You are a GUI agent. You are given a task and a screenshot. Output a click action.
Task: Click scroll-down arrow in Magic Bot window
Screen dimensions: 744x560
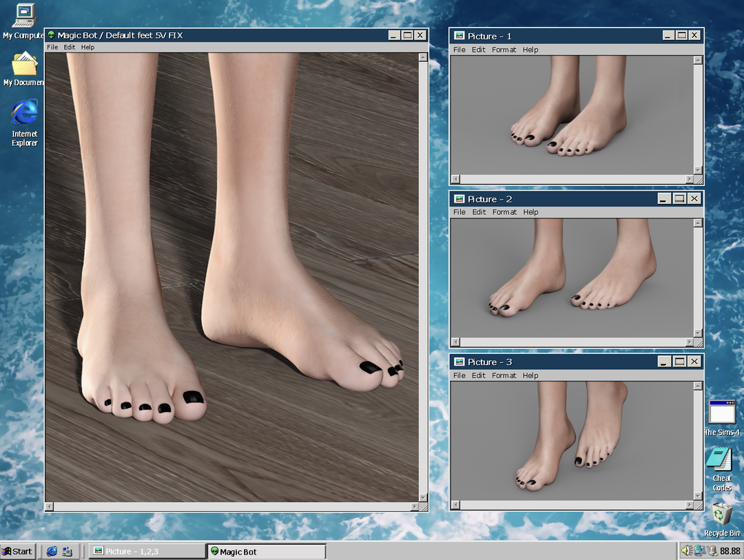[x=423, y=497]
